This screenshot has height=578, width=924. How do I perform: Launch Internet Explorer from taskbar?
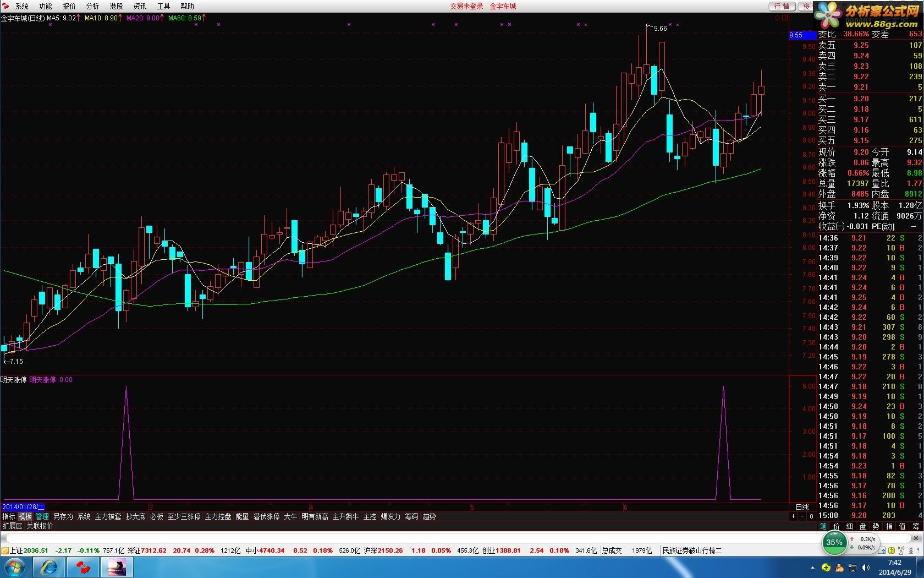(50, 567)
